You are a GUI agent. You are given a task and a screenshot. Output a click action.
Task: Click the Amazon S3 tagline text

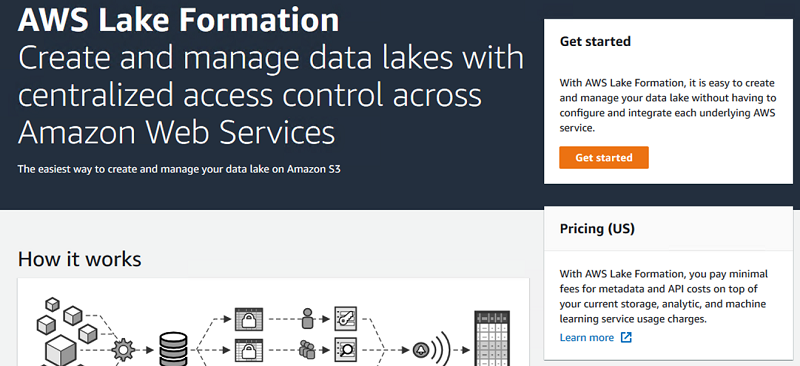click(x=179, y=168)
